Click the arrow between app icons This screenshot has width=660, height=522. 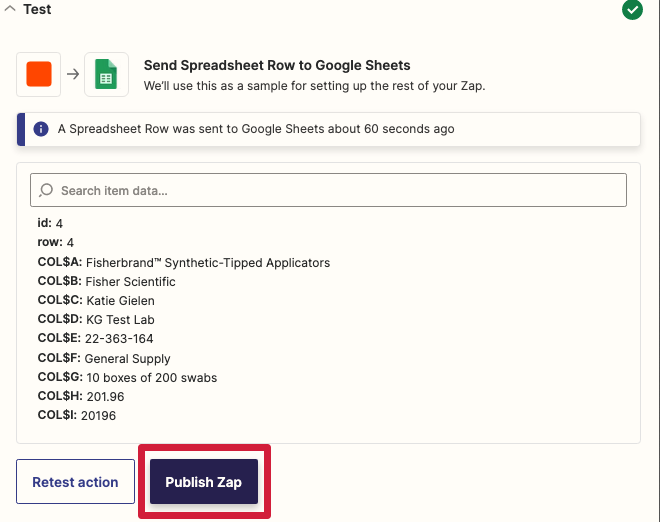(x=73, y=74)
